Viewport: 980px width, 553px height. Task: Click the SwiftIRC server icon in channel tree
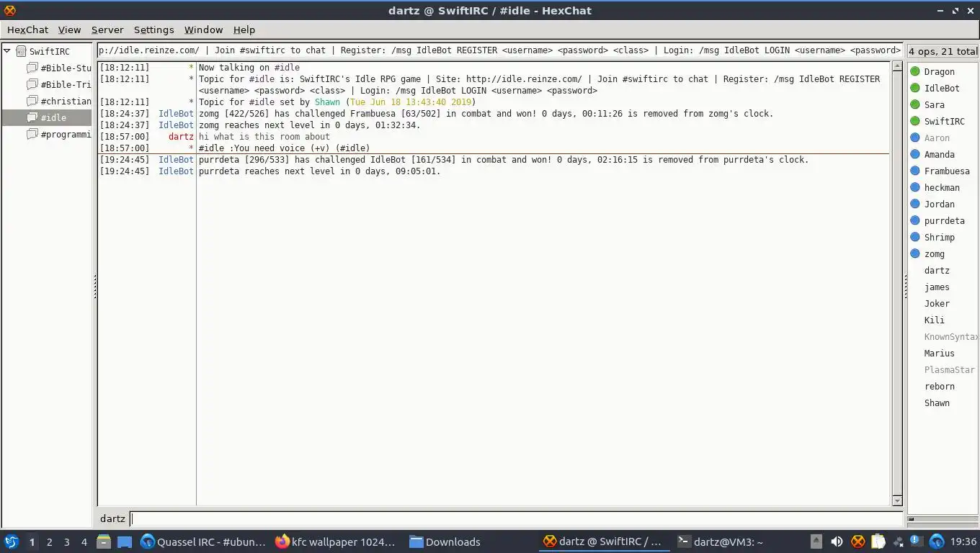click(22, 51)
